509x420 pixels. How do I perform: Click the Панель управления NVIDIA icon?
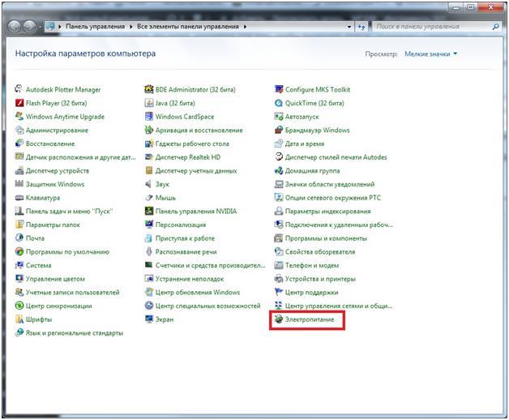click(148, 211)
